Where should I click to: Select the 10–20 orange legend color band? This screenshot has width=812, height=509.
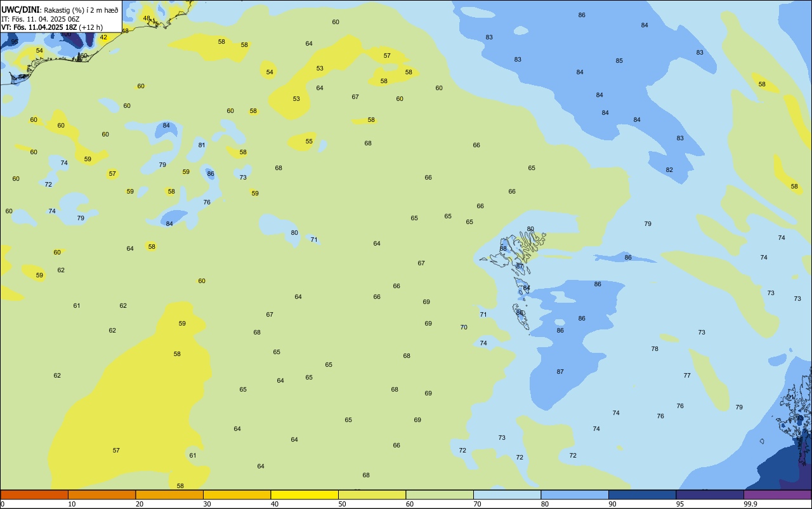[101, 494]
